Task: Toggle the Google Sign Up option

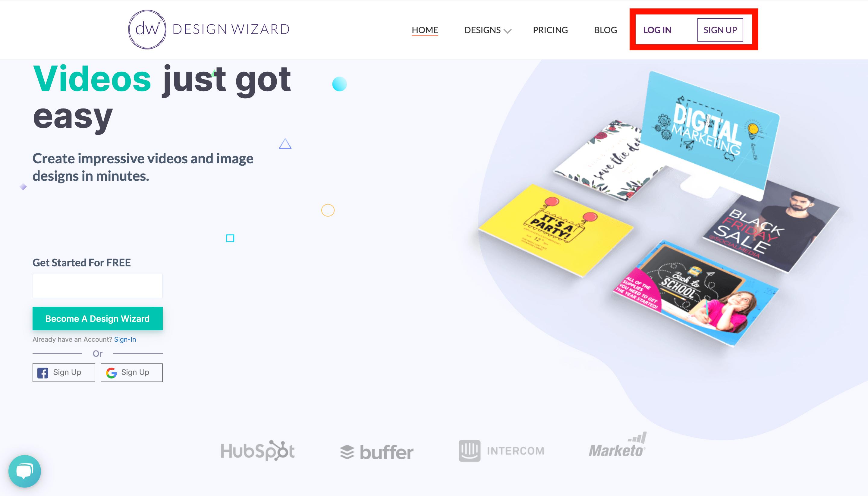Action: point(131,372)
